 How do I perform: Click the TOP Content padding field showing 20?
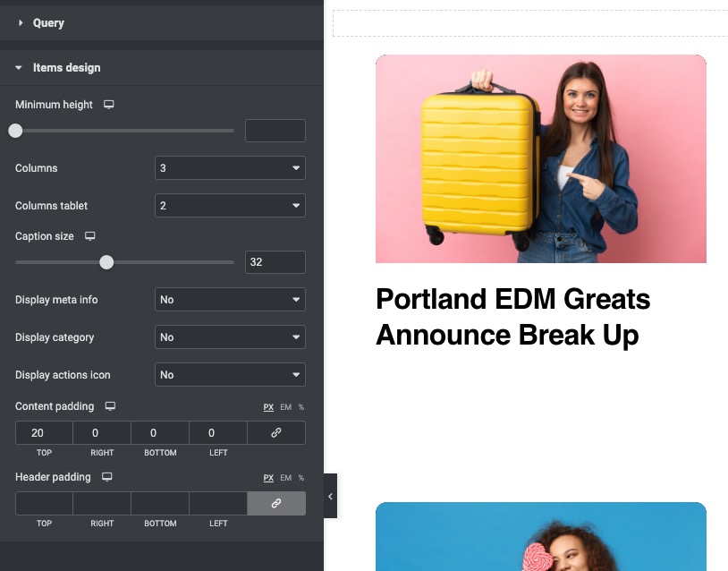[44, 432]
